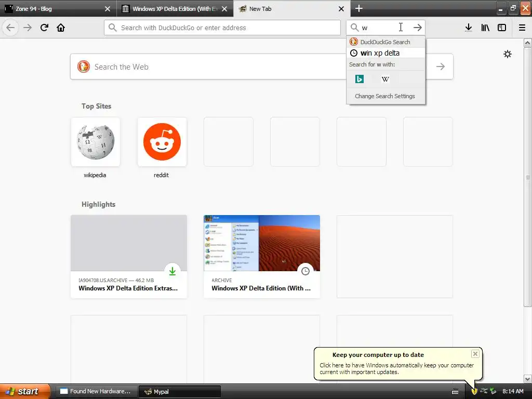Close the Zone 94 - Blog tab
Viewport: 532px width, 399px height.
pyautogui.click(x=108, y=9)
